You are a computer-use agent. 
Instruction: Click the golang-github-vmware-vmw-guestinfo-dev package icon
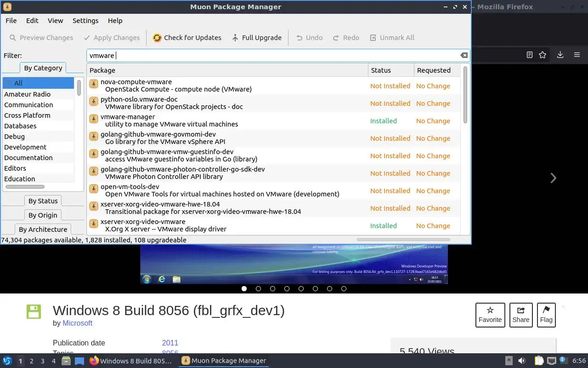pyautogui.click(x=94, y=154)
